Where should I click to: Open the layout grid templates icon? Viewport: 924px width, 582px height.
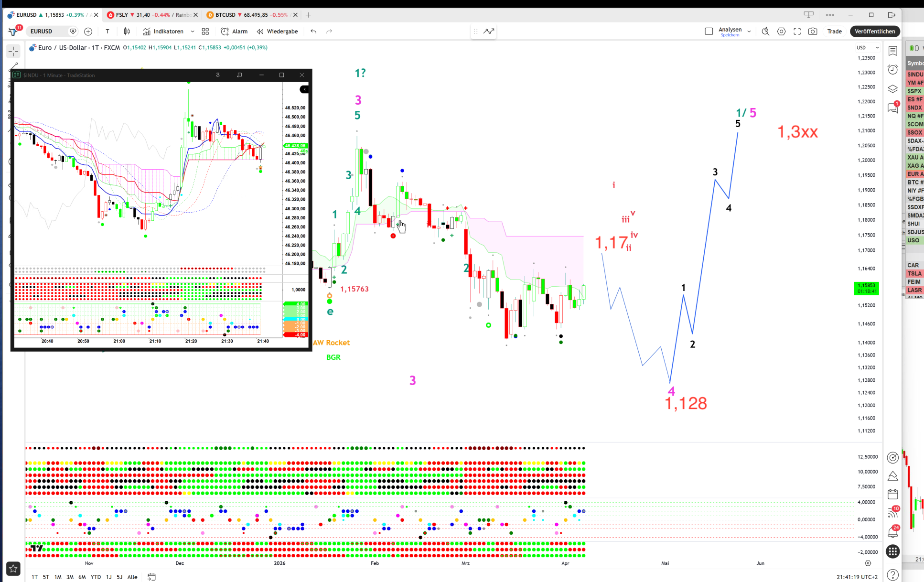pyautogui.click(x=205, y=32)
